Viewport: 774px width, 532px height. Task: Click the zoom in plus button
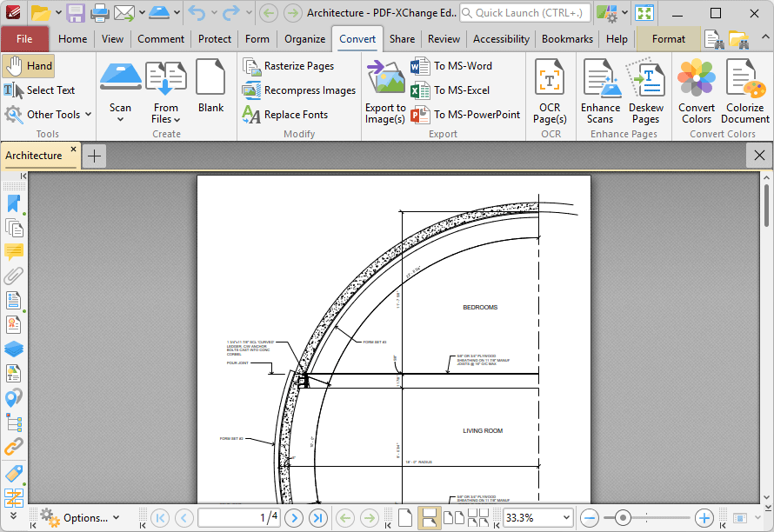tap(704, 518)
